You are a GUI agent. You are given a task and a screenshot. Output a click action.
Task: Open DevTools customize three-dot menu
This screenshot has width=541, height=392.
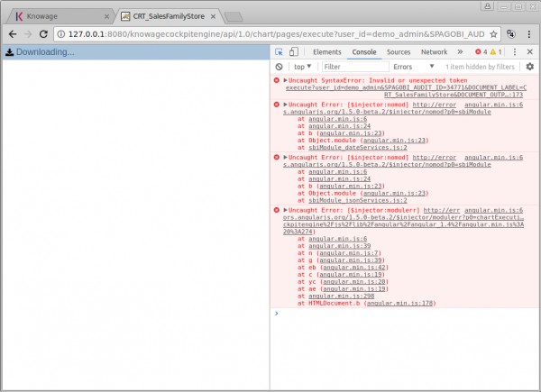click(515, 52)
